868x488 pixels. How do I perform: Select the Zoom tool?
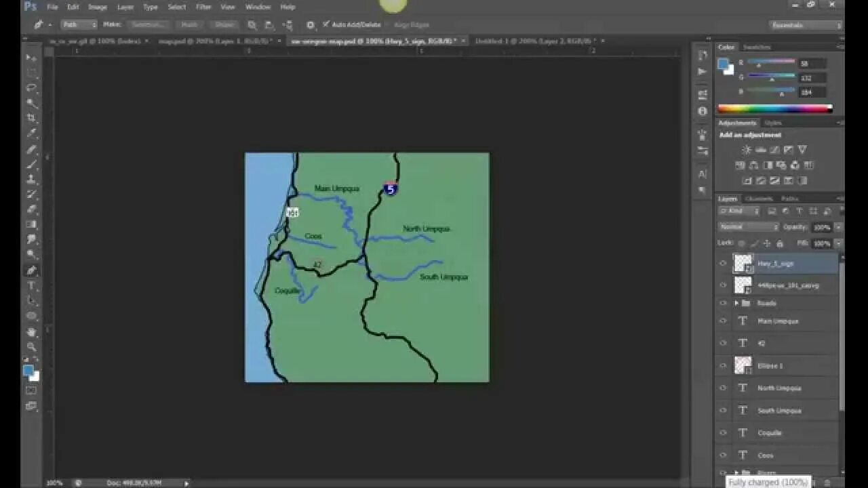click(x=31, y=346)
